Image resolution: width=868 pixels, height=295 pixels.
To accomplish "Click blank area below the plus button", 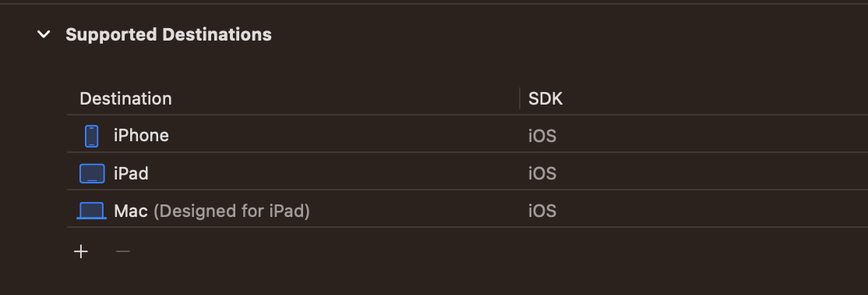I will (x=81, y=280).
